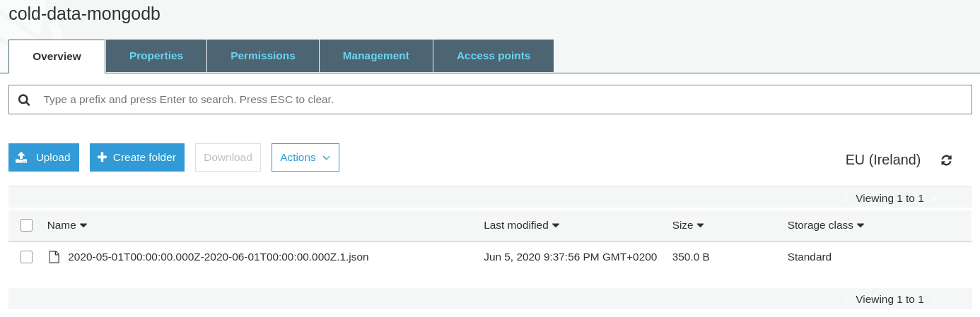Switch to the Properties tab
Viewport: 980px width, 317px height.
tap(156, 56)
